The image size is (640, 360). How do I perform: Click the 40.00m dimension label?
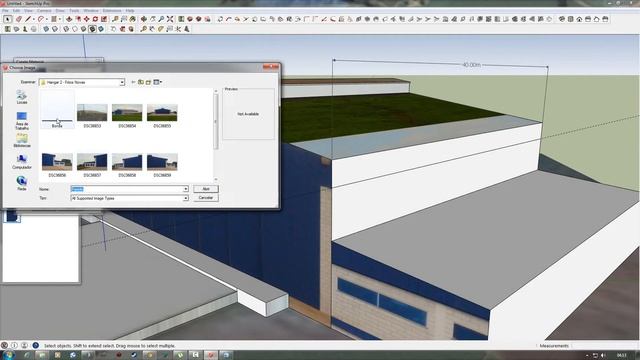[471, 65]
